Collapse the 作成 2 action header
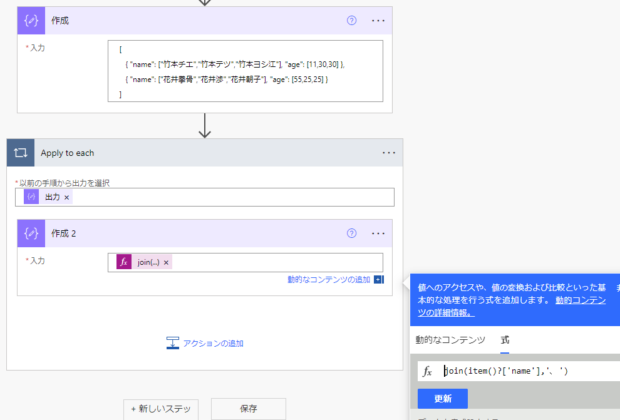 click(205, 233)
